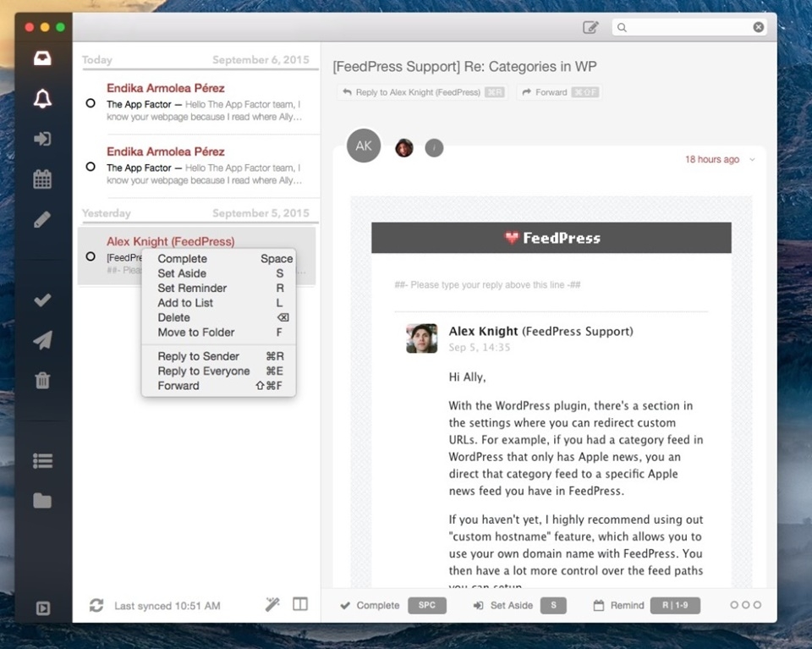Choose Set Reminder from the context menu
812x649 pixels.
coord(218,288)
